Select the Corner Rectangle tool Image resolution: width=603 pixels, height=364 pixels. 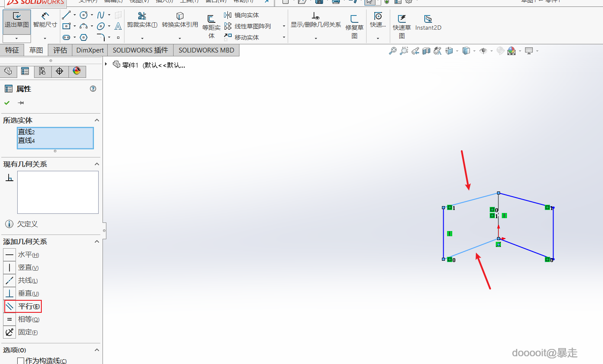(x=66, y=26)
